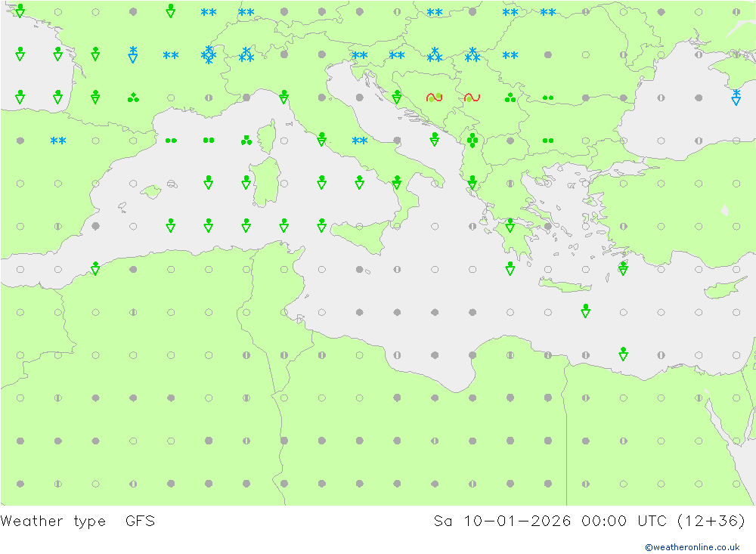Screen dimensions: 756x554
Task: Click the green rain shower symbol on the Peloponnese
Action: coord(510,225)
